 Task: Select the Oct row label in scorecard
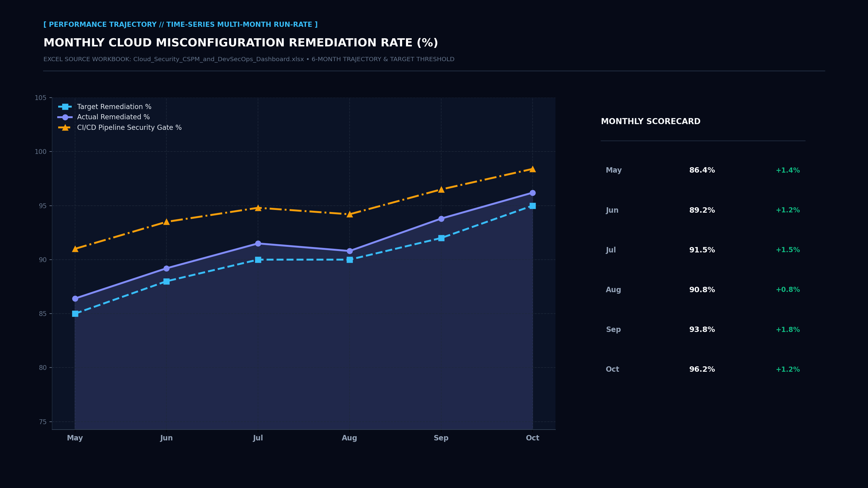pyautogui.click(x=612, y=369)
